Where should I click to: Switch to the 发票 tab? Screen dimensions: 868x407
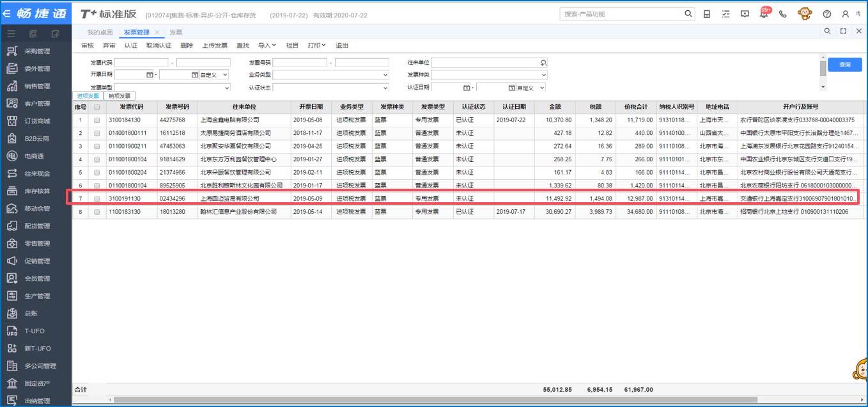(x=176, y=32)
